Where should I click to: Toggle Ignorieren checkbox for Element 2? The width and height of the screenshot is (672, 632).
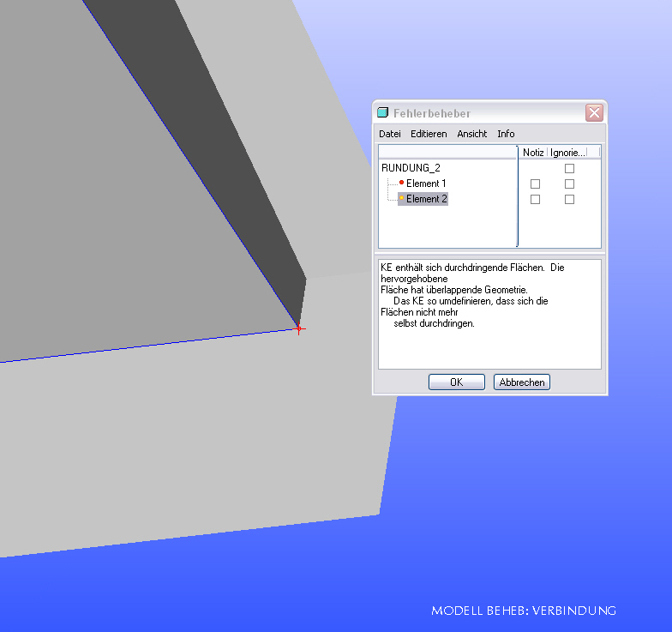569,199
